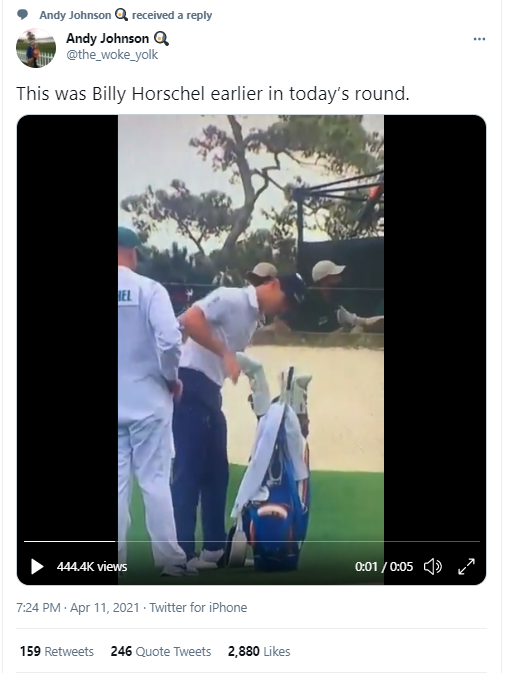Mute the video with speaker icon
The height and width of the screenshot is (673, 506).
pos(433,567)
